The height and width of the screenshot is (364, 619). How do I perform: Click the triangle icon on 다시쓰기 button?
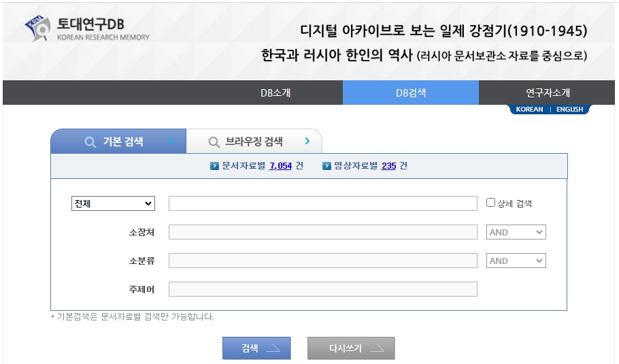click(376, 348)
